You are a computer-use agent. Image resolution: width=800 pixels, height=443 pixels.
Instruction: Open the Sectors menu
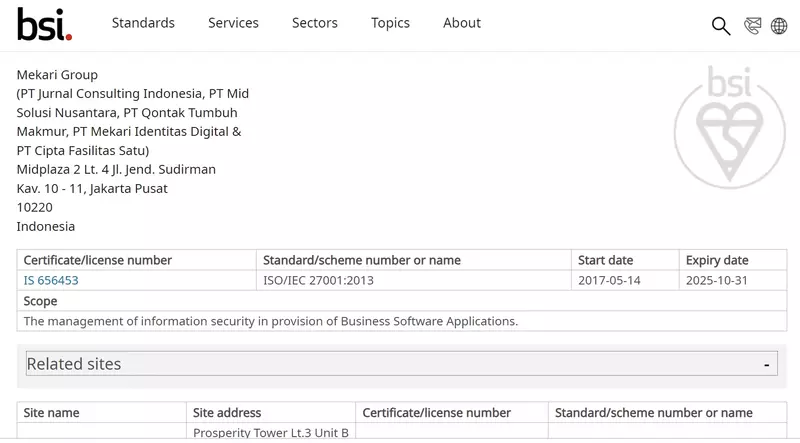(x=315, y=23)
